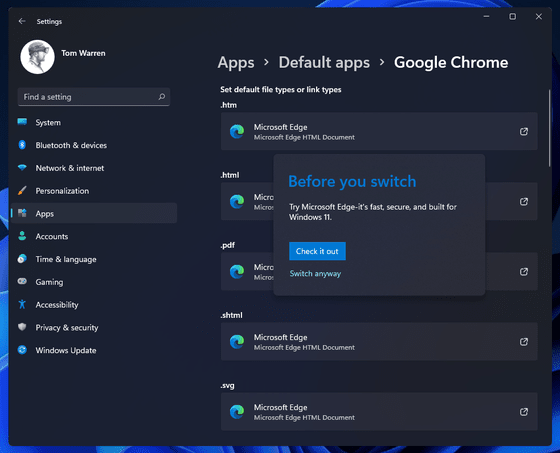Screen dimensions: 560x453
Task: Click the search magnifier icon
Action: click(x=162, y=97)
